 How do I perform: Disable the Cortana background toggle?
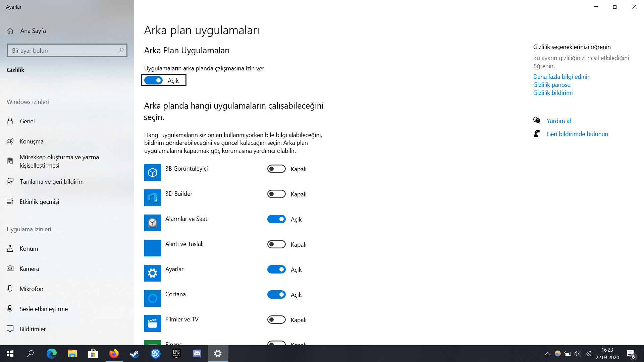tap(276, 295)
